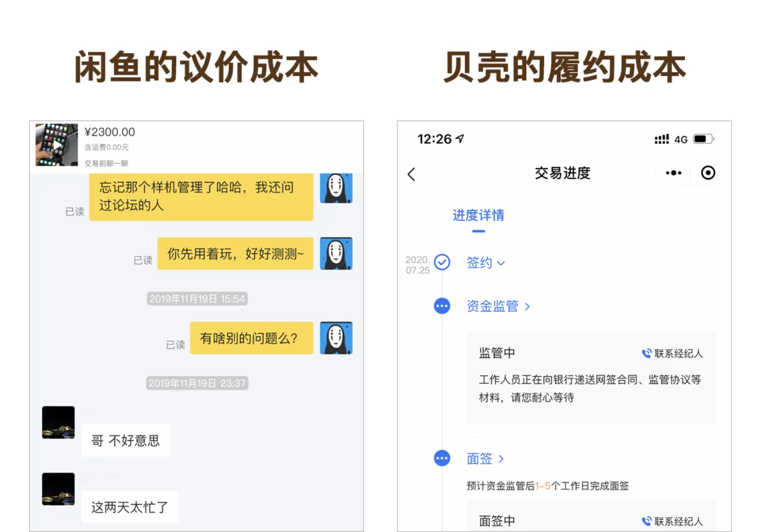
Task: Tap the 交易进度 page title
Action: pyautogui.click(x=563, y=173)
